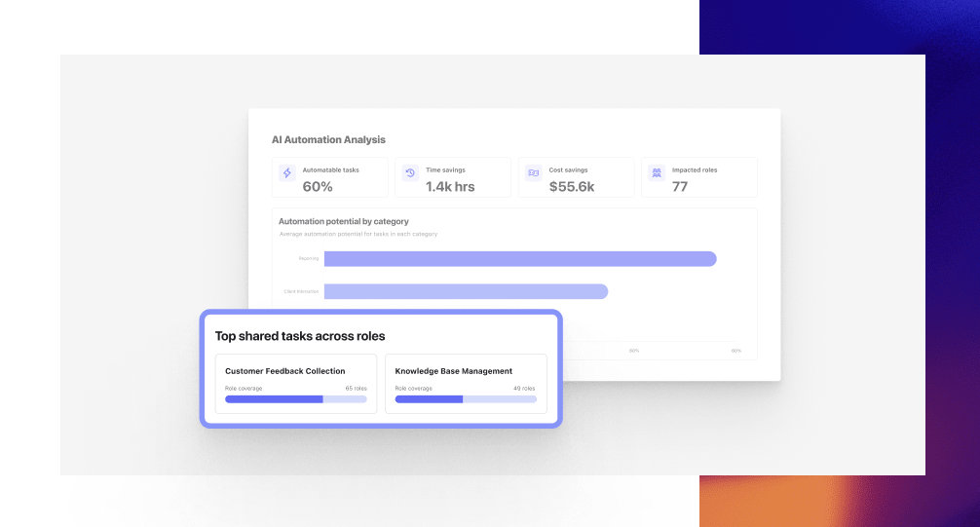Click Customer Feedback Collection role coverage bar

pyautogui.click(x=295, y=399)
